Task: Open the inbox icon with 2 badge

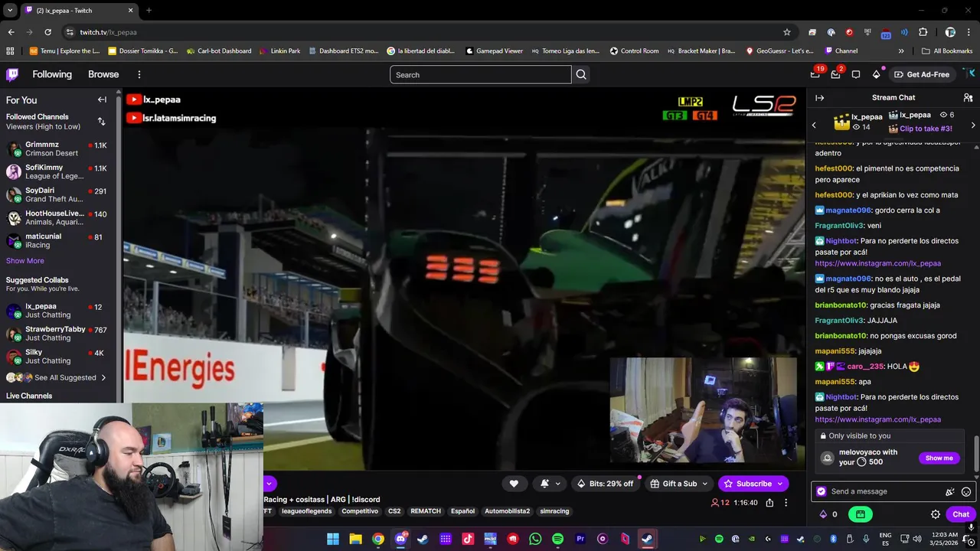Action: tap(835, 74)
